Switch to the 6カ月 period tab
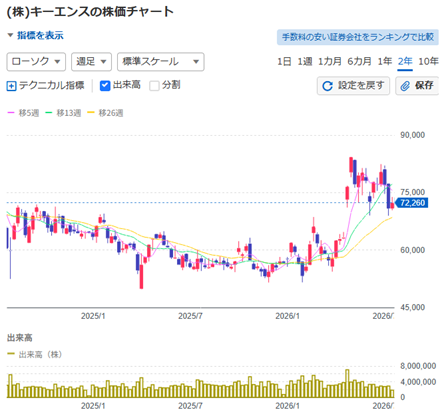This screenshot has width=440, height=412. (359, 61)
